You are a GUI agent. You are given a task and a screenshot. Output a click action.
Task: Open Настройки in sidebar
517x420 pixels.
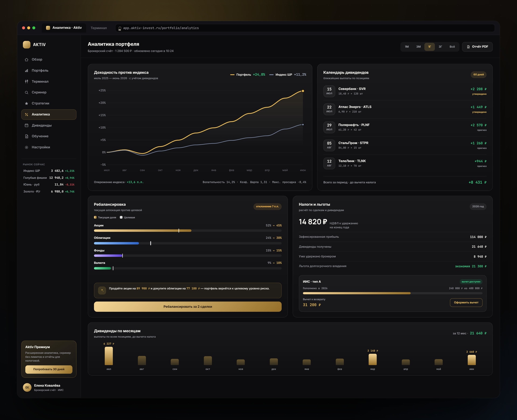point(49,147)
